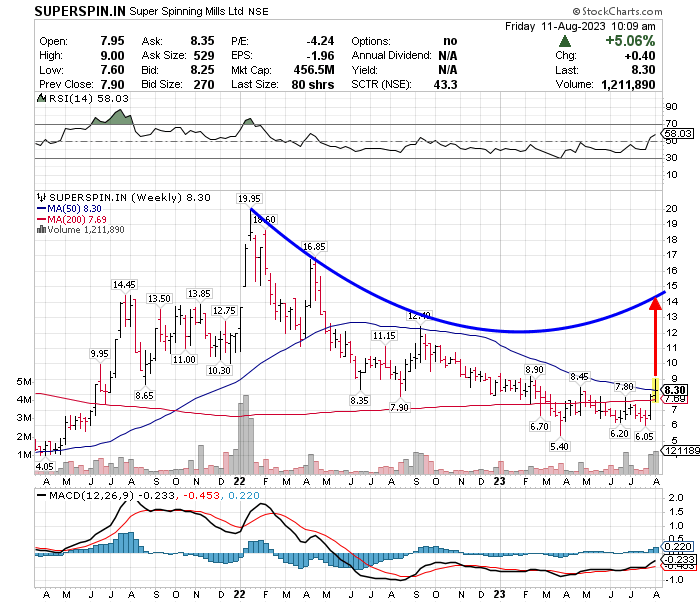The height and width of the screenshot is (603, 700).
Task: Click the 6.05 low price label
Action: (x=644, y=436)
